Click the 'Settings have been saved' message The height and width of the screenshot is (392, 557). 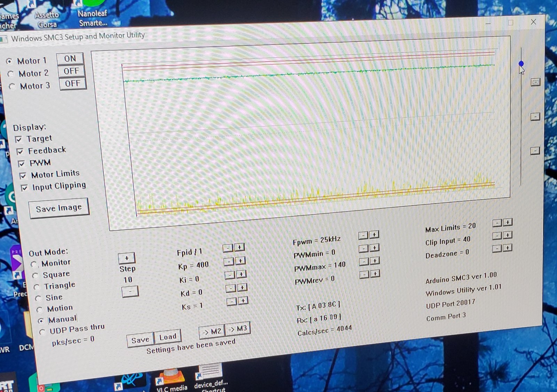191,346
